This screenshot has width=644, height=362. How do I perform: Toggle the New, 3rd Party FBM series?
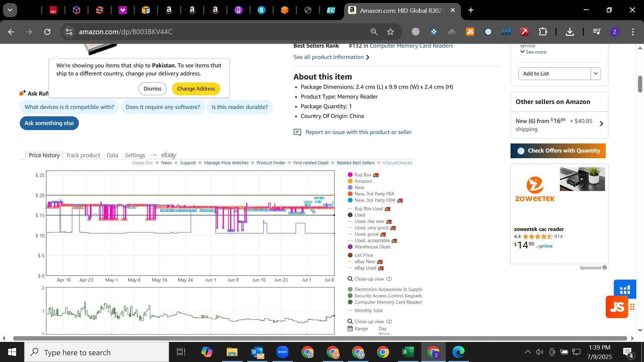click(x=375, y=200)
